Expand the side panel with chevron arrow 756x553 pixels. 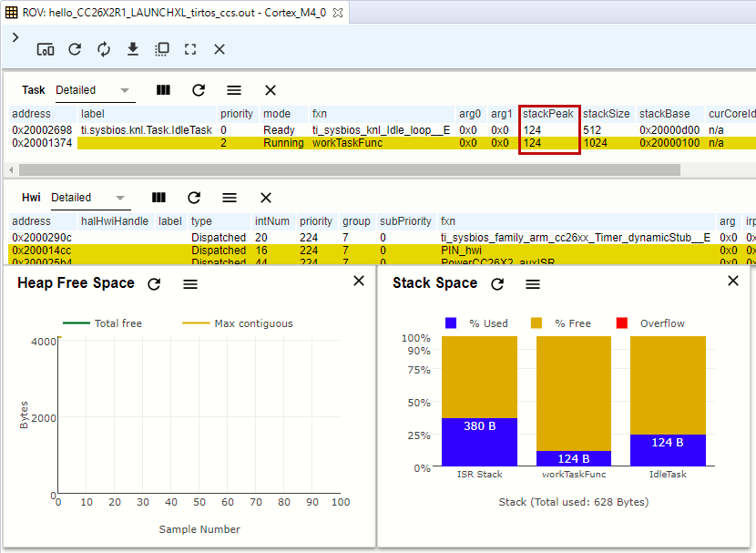pos(15,37)
